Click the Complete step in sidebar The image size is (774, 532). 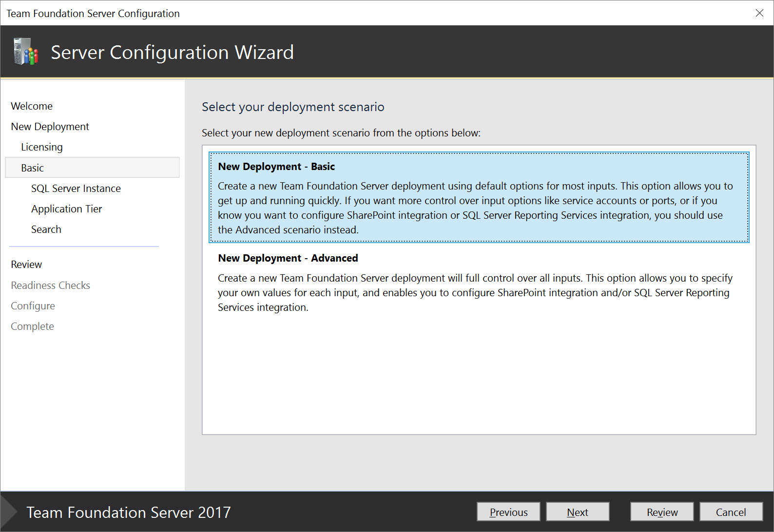point(32,326)
